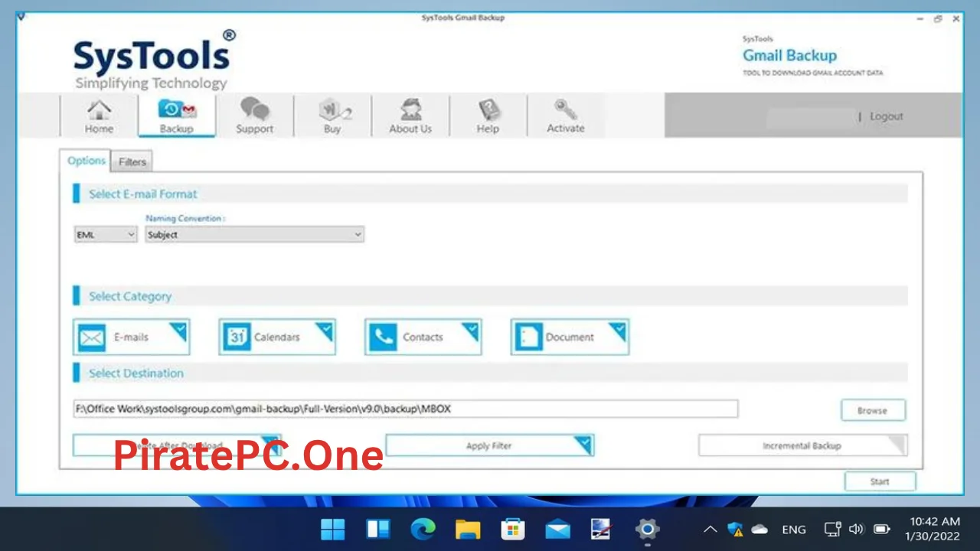Open Microsoft Edge from the taskbar

pos(423,529)
